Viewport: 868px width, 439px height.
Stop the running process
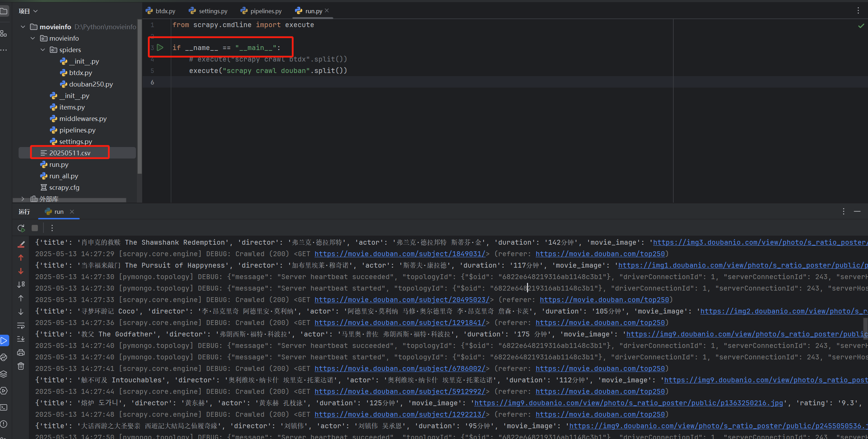[35, 228]
